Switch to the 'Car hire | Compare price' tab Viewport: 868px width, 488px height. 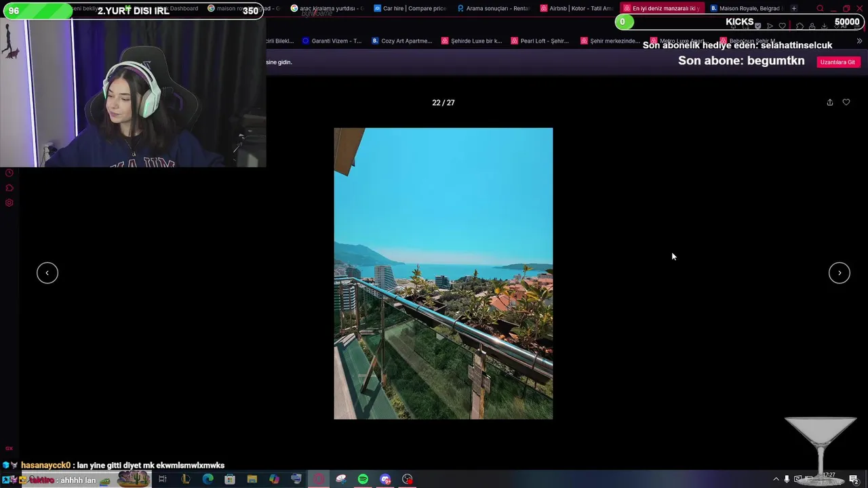410,8
